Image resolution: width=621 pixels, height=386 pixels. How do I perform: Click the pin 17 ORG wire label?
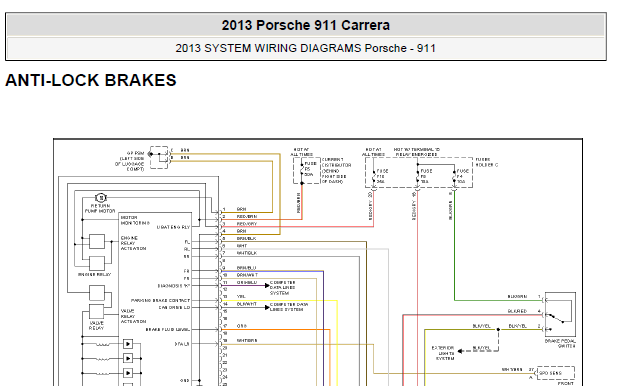pyautogui.click(x=242, y=326)
